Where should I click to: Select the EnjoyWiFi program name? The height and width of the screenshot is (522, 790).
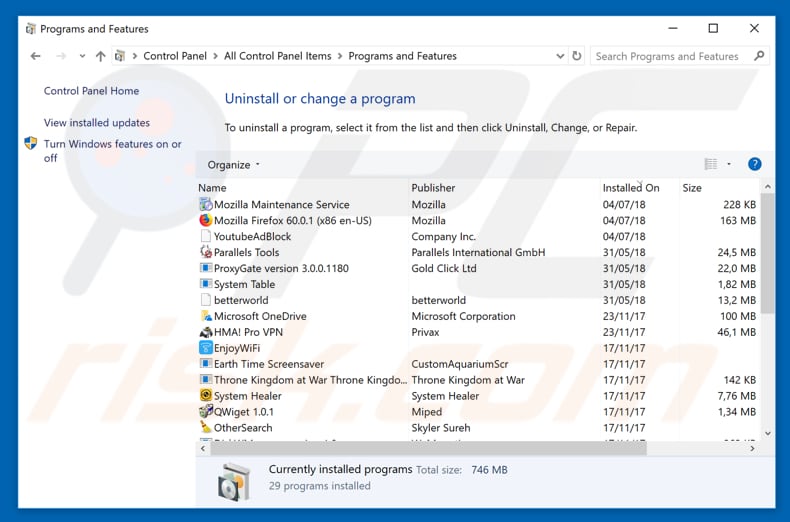237,348
